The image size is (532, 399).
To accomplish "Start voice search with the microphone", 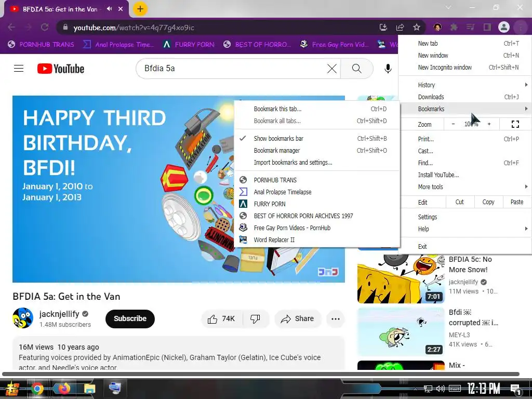I will coord(388,69).
